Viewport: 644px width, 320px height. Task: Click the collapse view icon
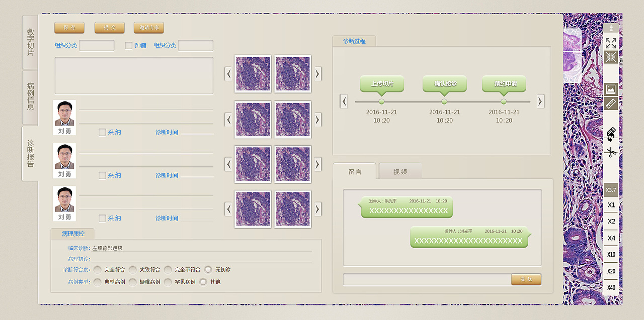tap(611, 57)
